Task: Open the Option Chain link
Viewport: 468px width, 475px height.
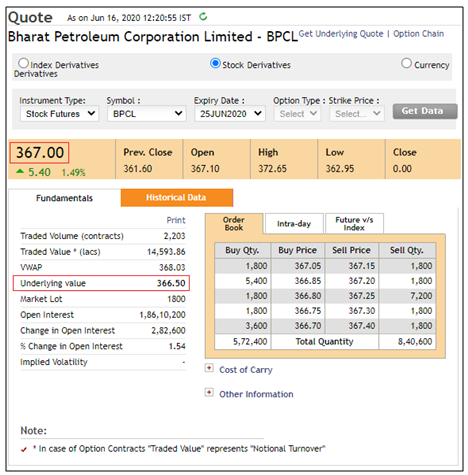Action: (418, 34)
